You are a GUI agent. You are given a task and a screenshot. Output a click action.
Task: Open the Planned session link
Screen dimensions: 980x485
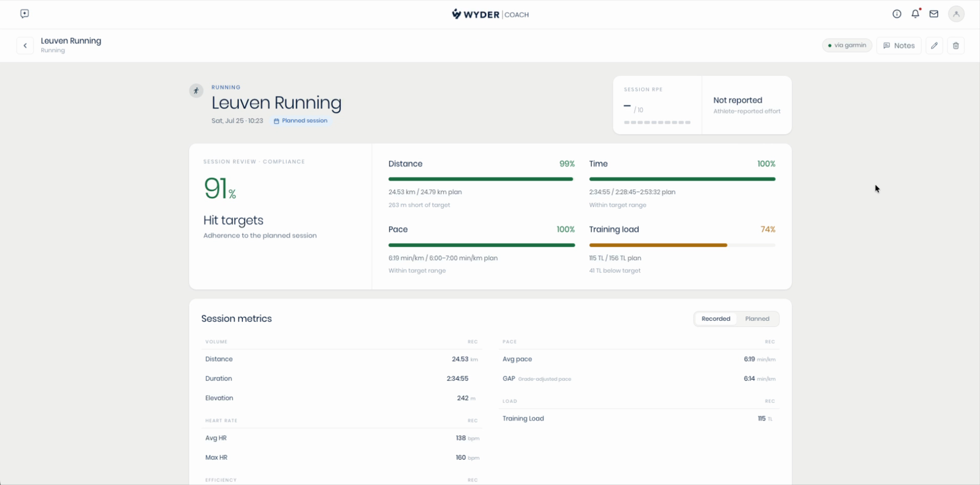point(301,121)
